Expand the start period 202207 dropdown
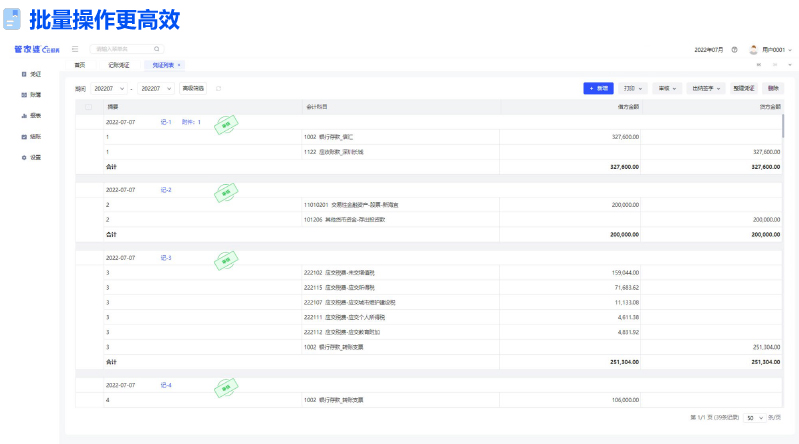799x444 pixels. click(110, 89)
